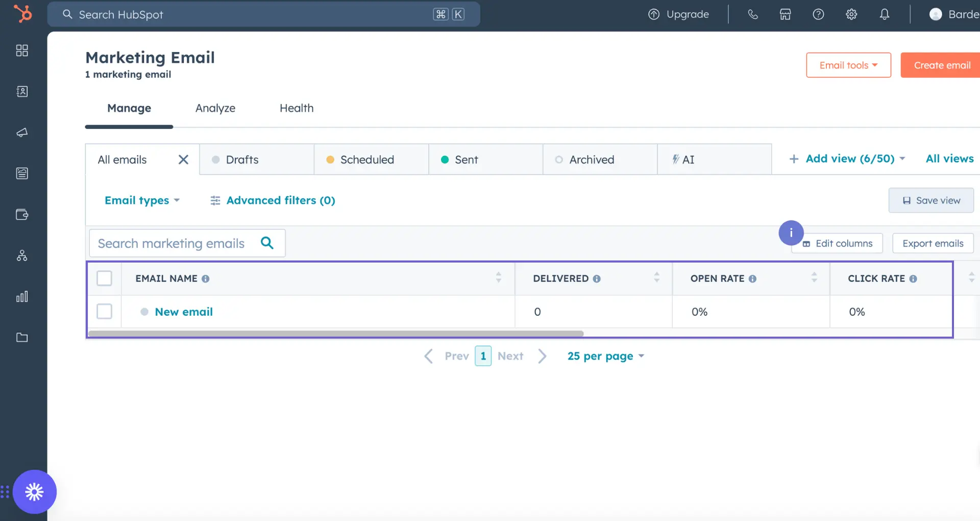The height and width of the screenshot is (521, 980).
Task: Open the CRM contacts sidebar icon
Action: (x=22, y=91)
